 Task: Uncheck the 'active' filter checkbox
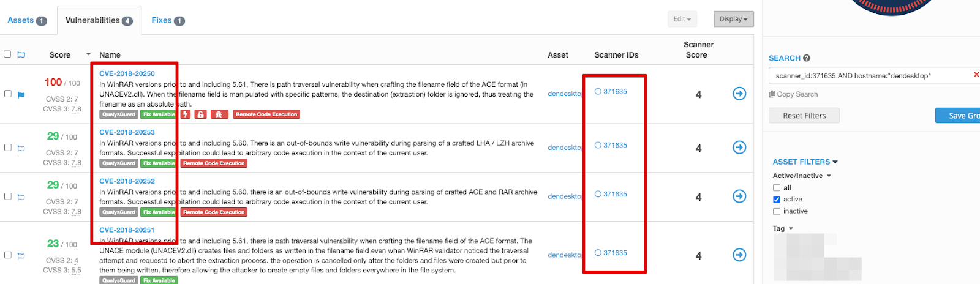pyautogui.click(x=777, y=200)
